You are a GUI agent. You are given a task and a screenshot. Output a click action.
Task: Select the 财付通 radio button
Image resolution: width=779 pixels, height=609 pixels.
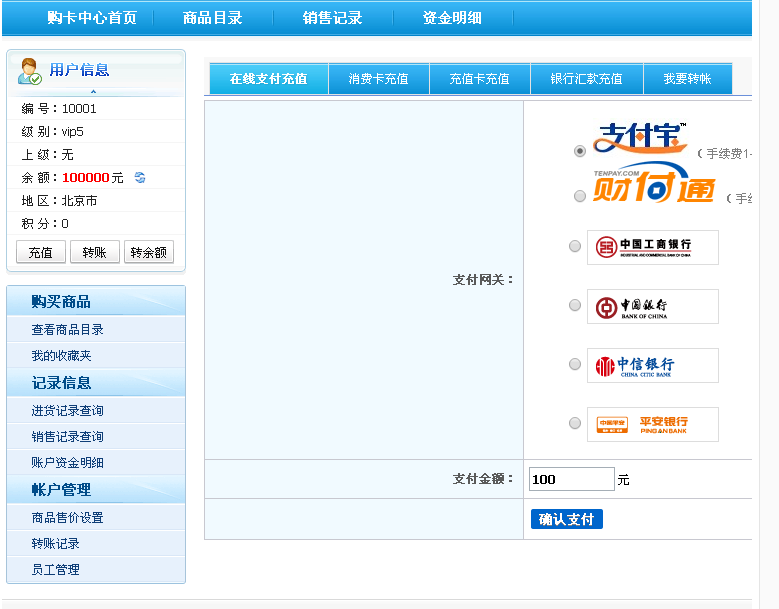pyautogui.click(x=580, y=196)
